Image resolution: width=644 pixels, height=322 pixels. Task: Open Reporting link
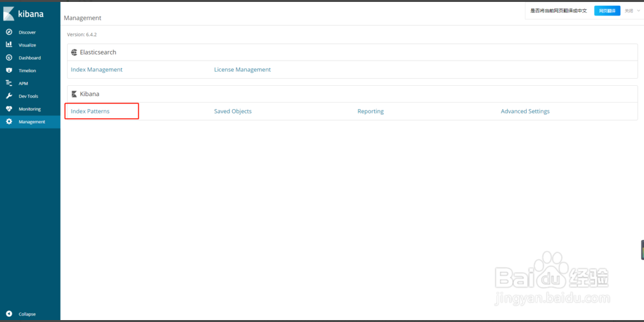pyautogui.click(x=371, y=111)
